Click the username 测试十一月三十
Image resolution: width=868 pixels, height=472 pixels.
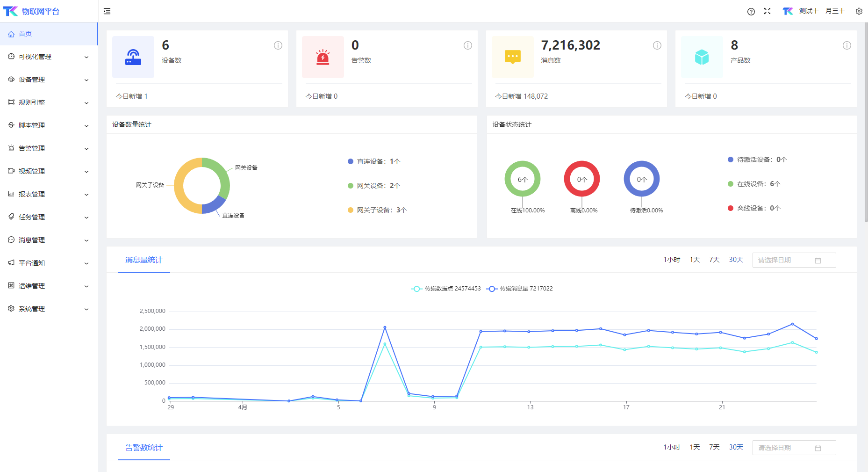click(x=822, y=11)
